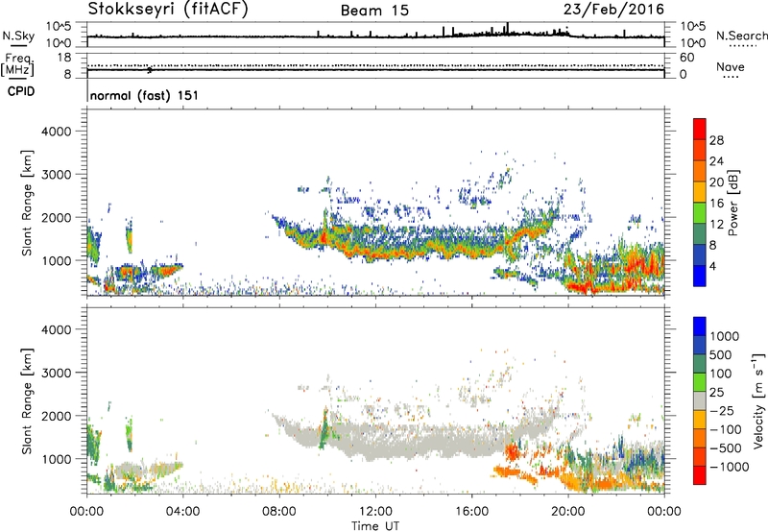Select the "N.Search" legend label

741,36
